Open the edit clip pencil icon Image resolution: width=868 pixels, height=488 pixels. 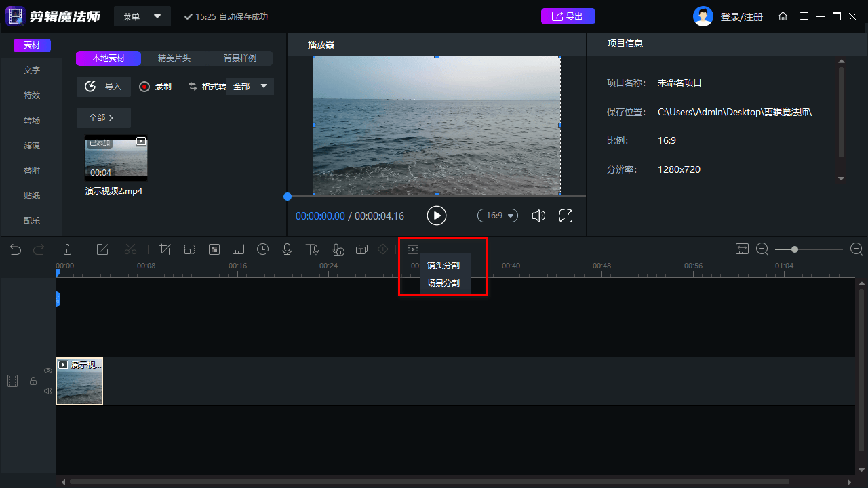click(102, 249)
